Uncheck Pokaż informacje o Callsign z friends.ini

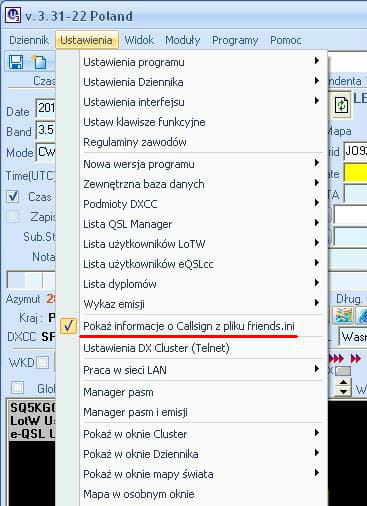pos(189,326)
